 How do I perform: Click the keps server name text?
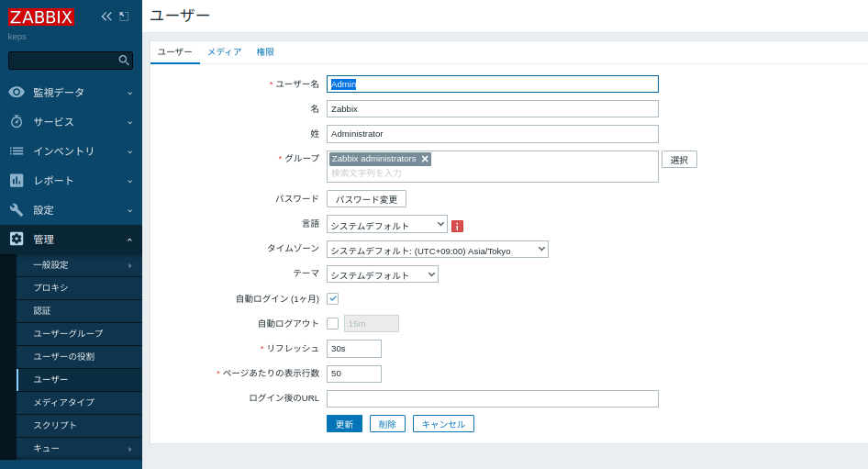17,37
